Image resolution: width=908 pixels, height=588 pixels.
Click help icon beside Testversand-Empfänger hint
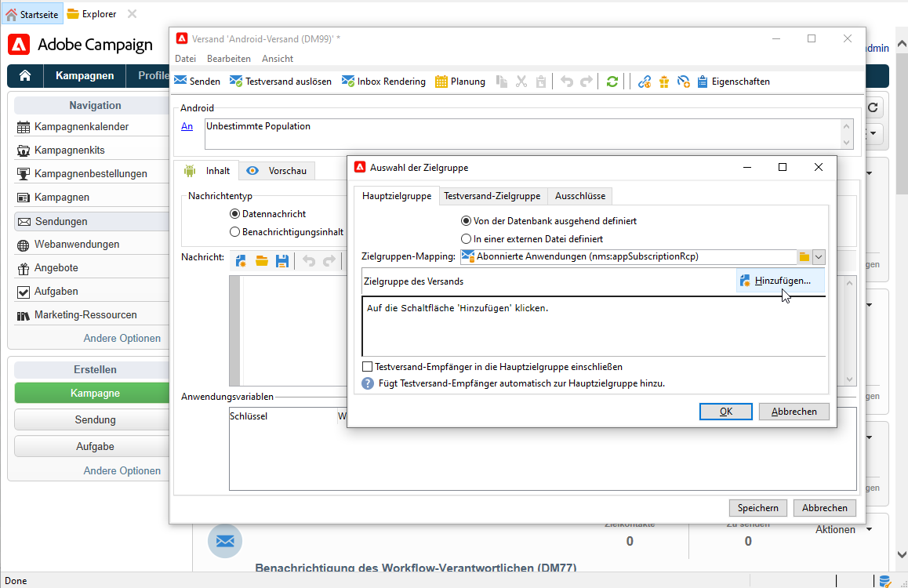[368, 383]
